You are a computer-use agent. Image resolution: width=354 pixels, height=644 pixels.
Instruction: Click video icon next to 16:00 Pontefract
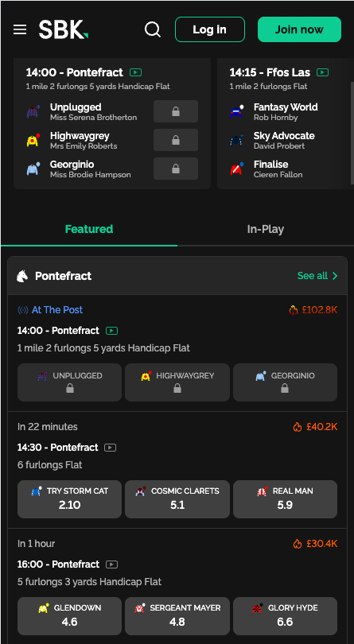point(111,564)
